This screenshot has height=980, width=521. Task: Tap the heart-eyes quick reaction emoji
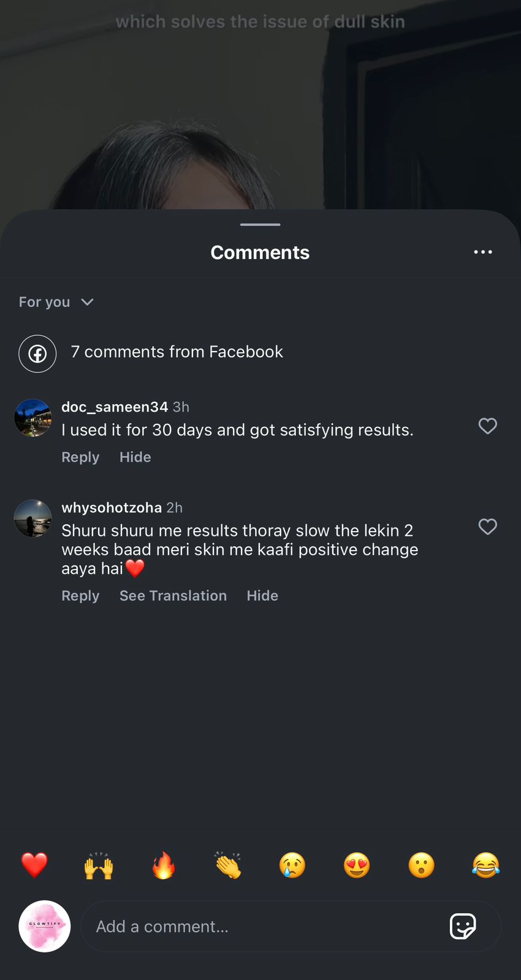357,865
